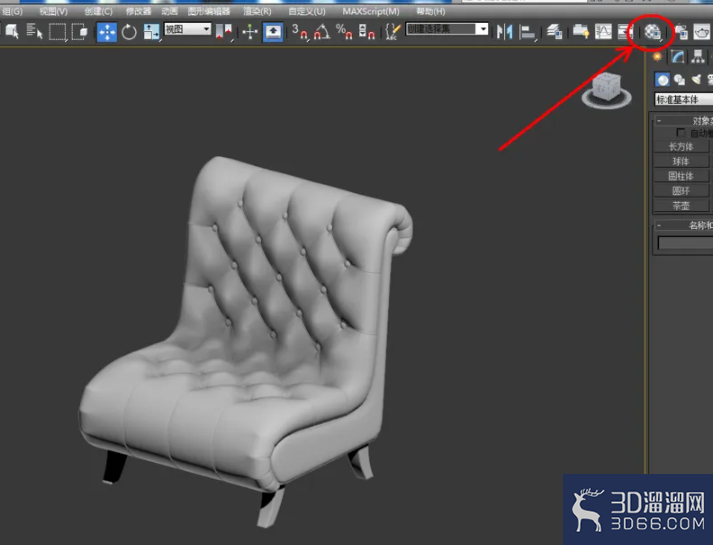Collapse the 名称和颜色 rollout

683,225
